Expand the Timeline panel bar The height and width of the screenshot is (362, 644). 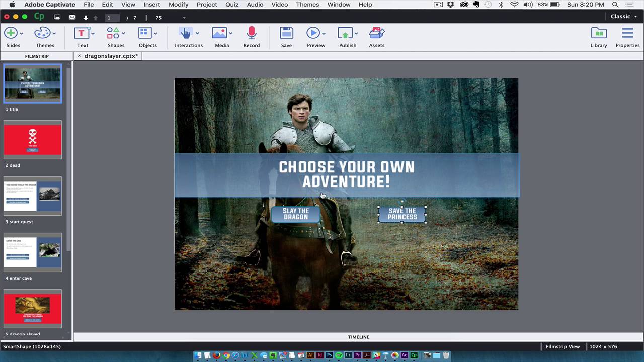358,337
